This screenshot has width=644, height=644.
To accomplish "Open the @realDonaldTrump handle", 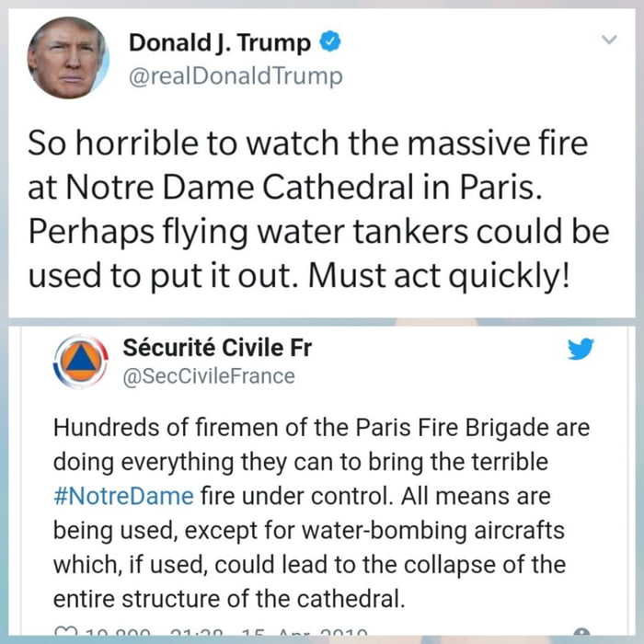I will pos(236,76).
